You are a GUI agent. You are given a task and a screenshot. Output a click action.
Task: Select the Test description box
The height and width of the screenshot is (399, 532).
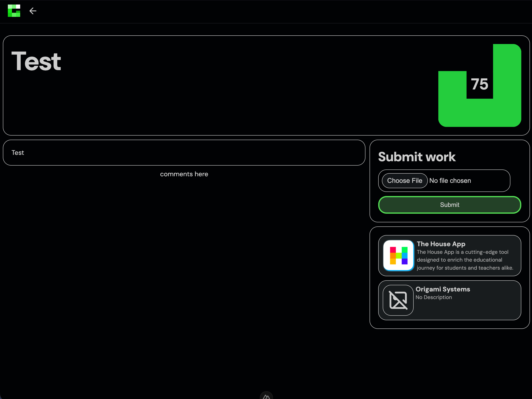click(184, 153)
